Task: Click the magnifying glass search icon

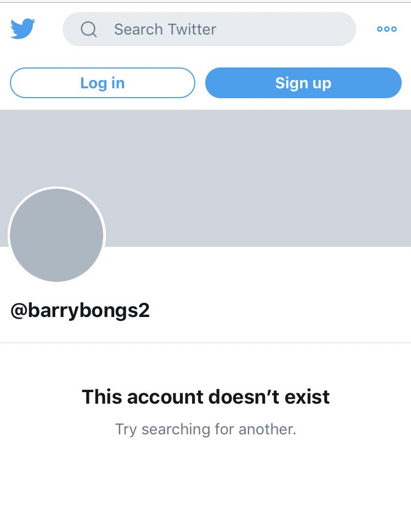Action: pos(88,29)
